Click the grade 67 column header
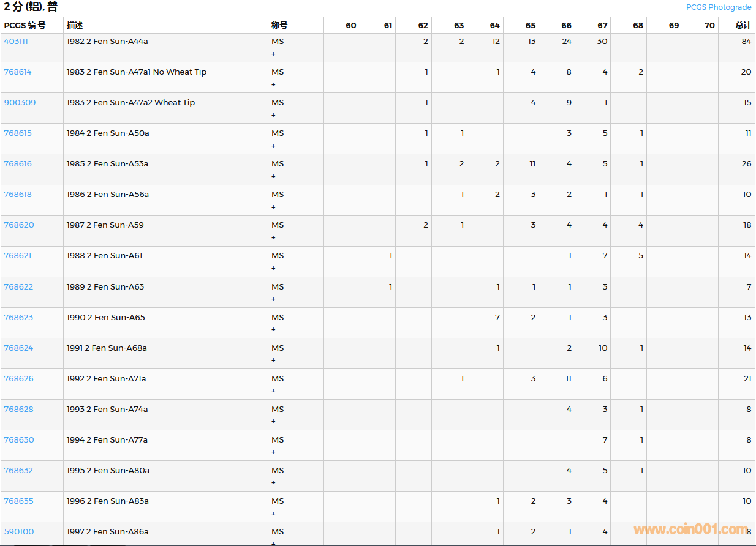This screenshot has height=546, width=756. click(602, 26)
